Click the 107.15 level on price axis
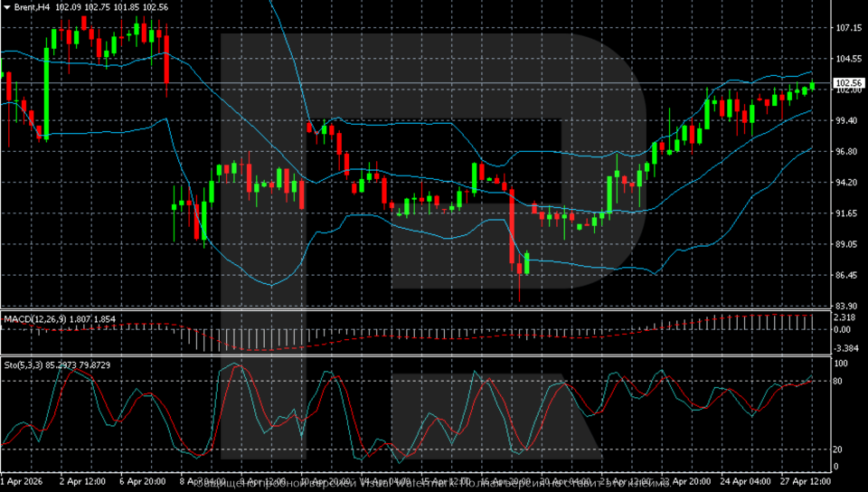The height and width of the screenshot is (492, 868). [x=848, y=28]
